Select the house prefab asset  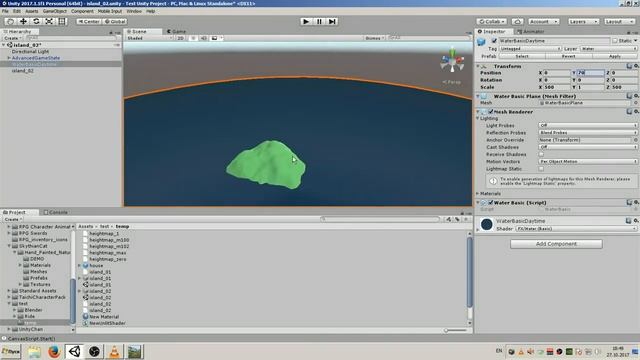click(x=96, y=265)
